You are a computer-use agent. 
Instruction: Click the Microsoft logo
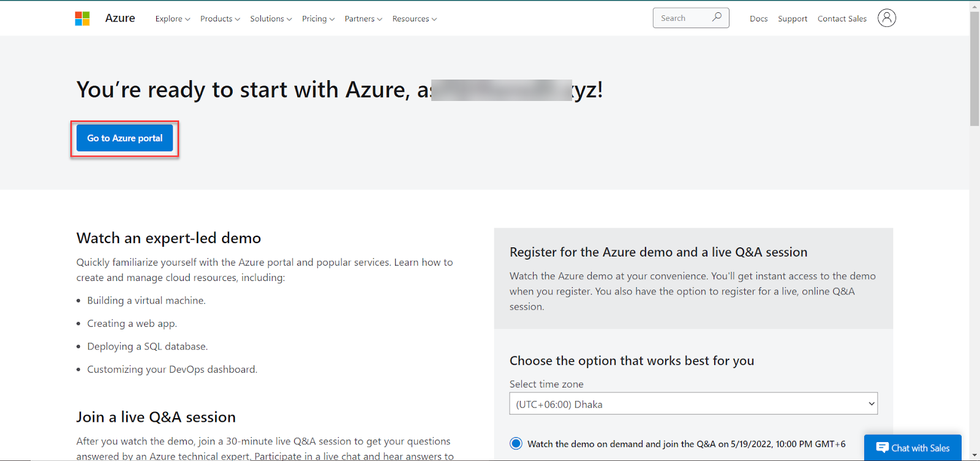82,18
